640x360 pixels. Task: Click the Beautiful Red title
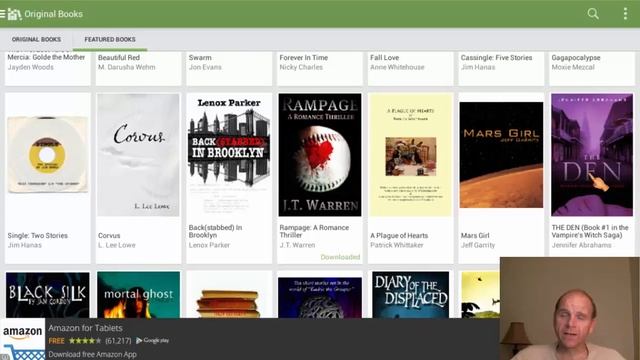(x=119, y=58)
